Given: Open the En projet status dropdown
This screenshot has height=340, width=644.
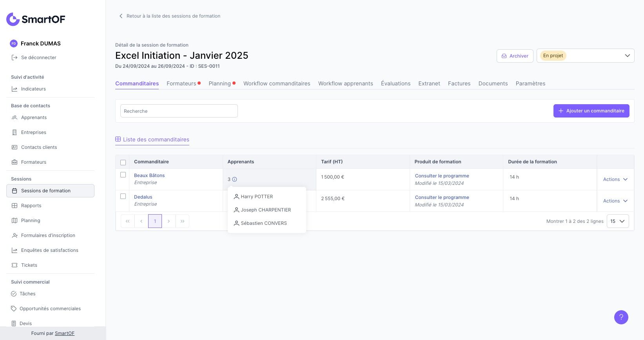Looking at the screenshot, I should coord(585,56).
